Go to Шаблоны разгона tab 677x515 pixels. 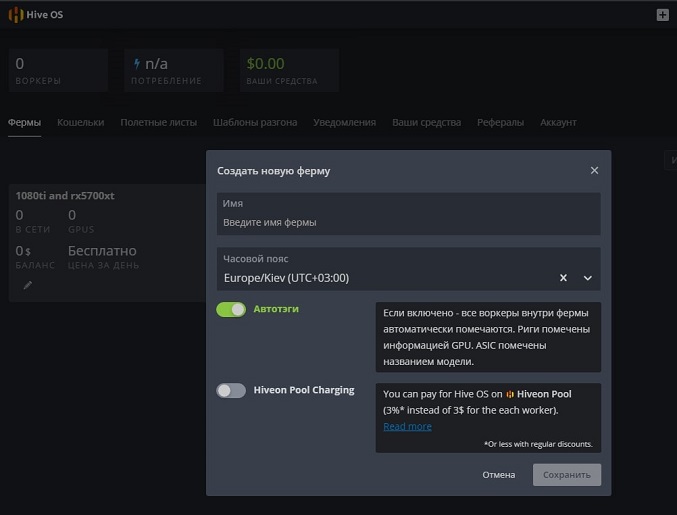click(255, 123)
